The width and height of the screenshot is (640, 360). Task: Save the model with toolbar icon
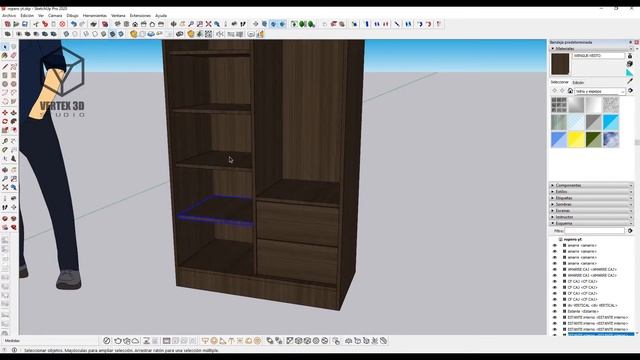pos(25,24)
